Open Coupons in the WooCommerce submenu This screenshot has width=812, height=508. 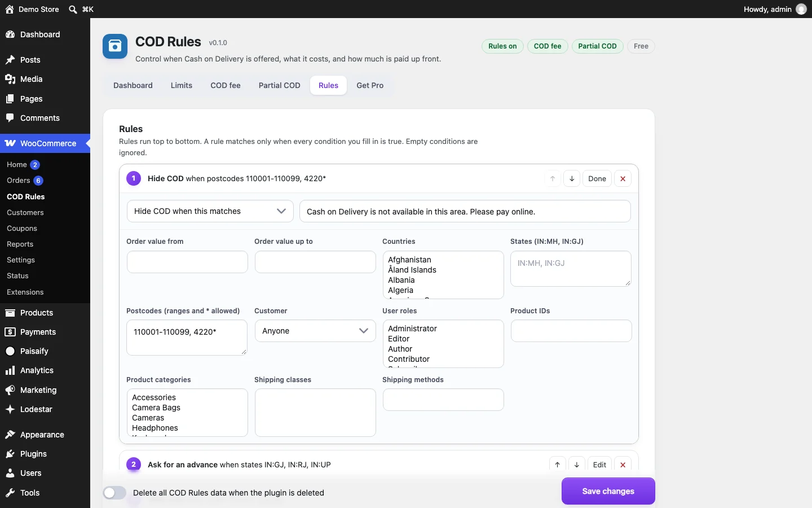coord(22,229)
